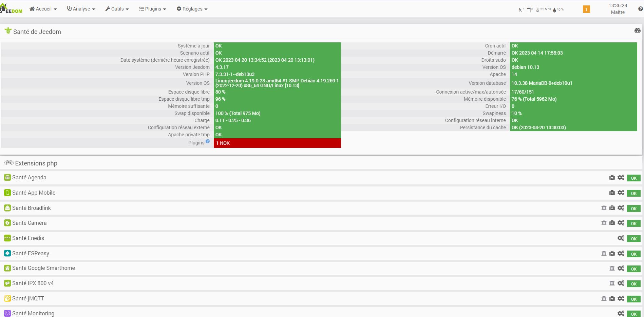
Task: Click the Google Smarthome plugin icon
Action: [7, 268]
